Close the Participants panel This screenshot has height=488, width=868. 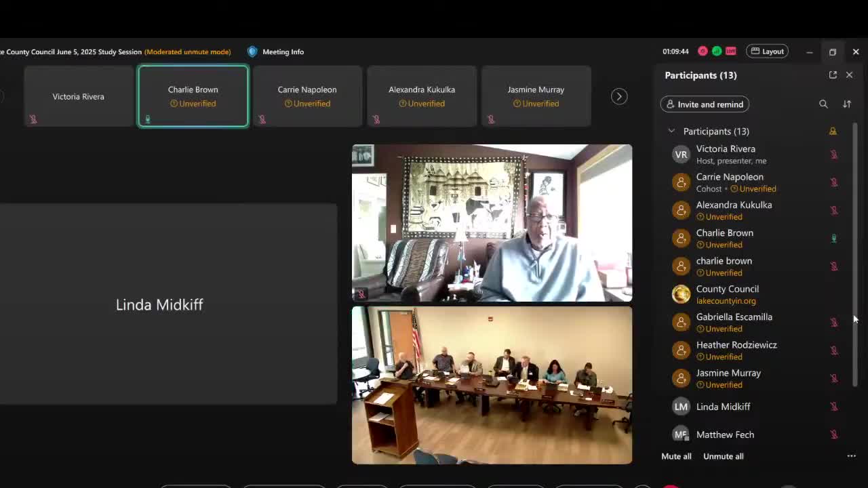click(849, 75)
